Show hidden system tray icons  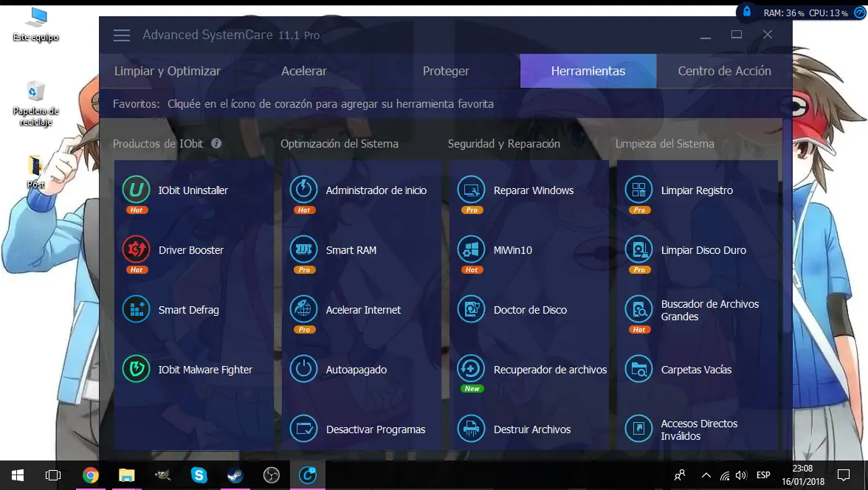[706, 475]
